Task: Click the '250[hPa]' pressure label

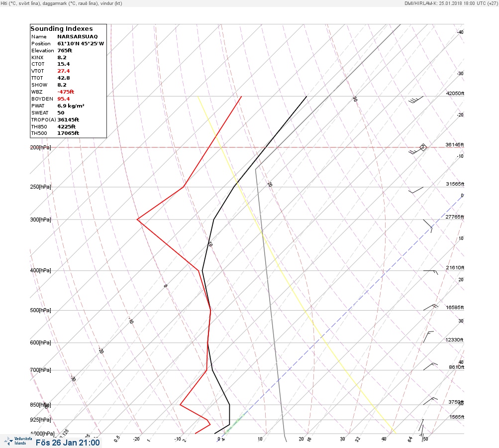Action: (x=40, y=187)
